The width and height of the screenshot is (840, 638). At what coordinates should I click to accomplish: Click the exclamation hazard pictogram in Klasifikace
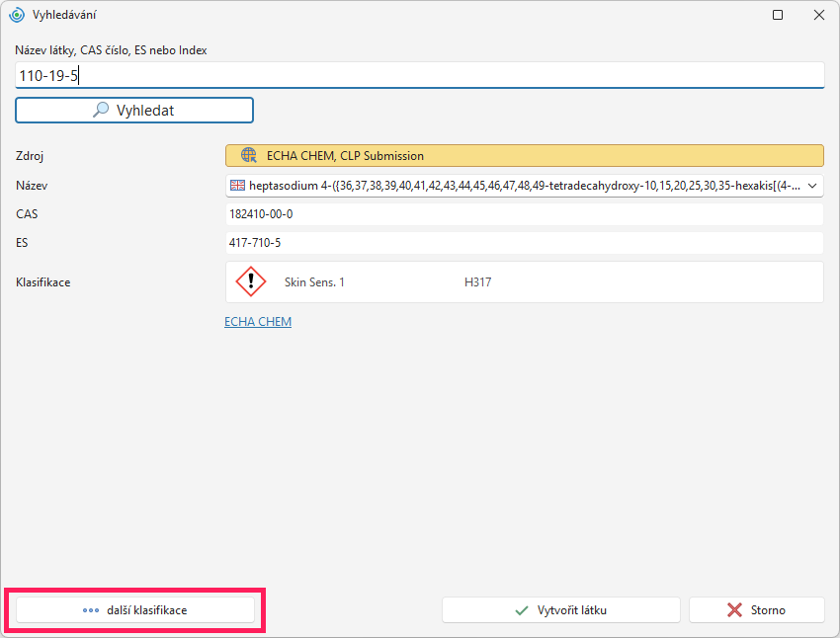pyautogui.click(x=251, y=281)
